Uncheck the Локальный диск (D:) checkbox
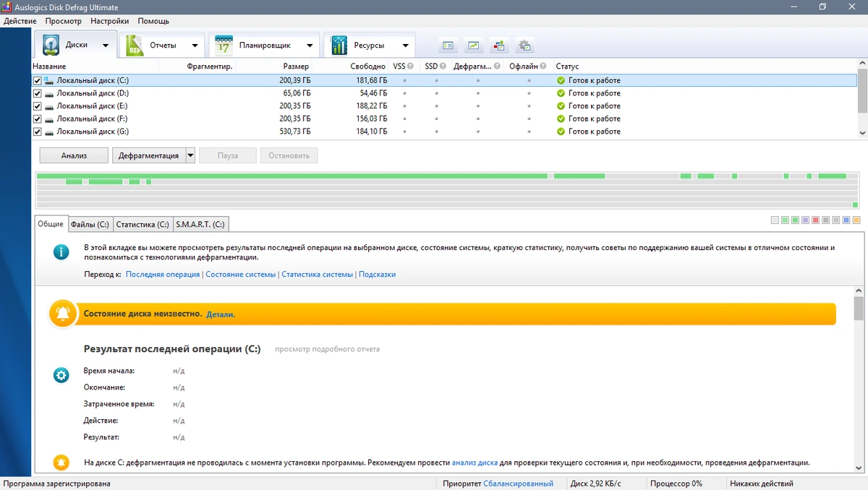The height and width of the screenshot is (490, 868). 38,93
